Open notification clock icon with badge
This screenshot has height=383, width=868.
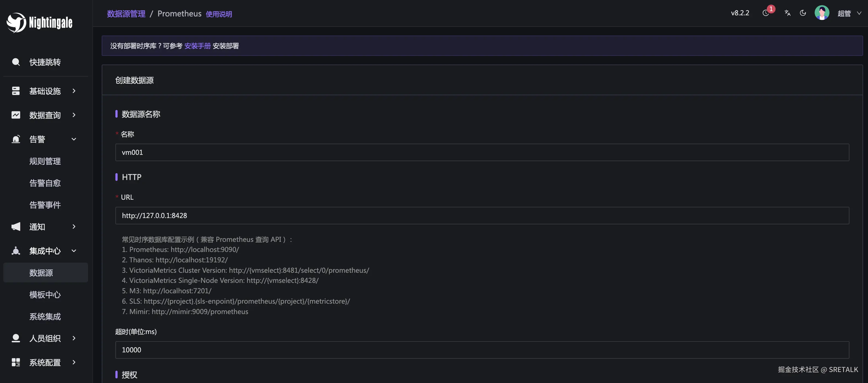766,13
